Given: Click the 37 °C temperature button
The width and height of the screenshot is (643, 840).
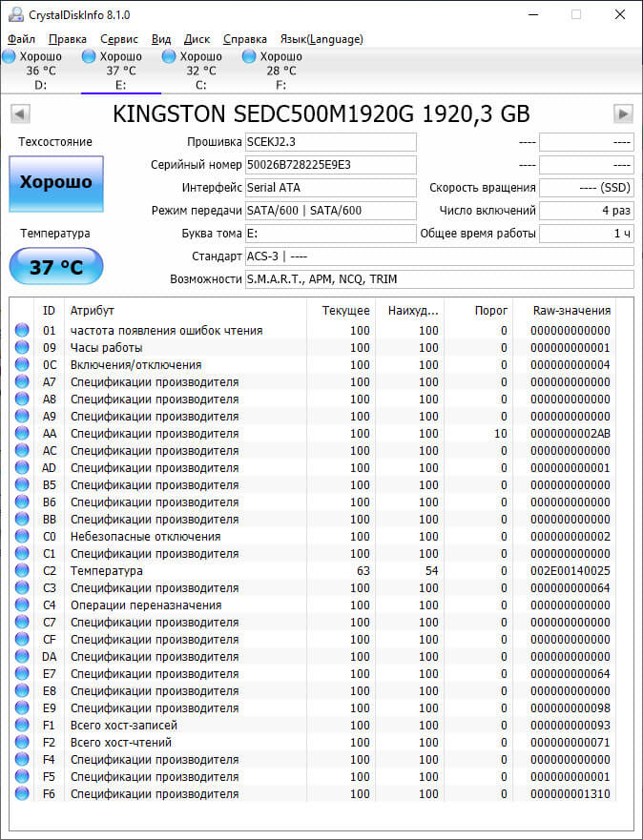Looking at the screenshot, I should point(56,266).
